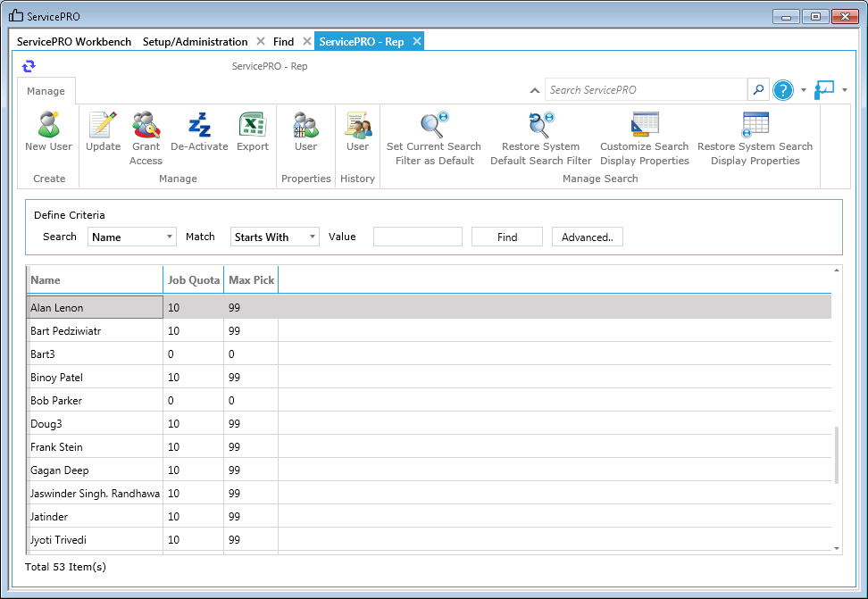Click Job Quota value for Jatinder
This screenshot has height=599, width=868.
(173, 517)
